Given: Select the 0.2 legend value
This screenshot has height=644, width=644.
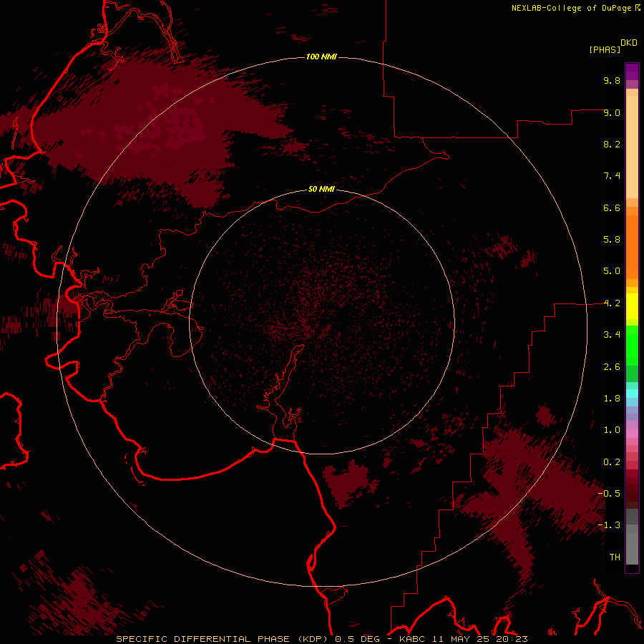Looking at the screenshot, I should tap(612, 462).
